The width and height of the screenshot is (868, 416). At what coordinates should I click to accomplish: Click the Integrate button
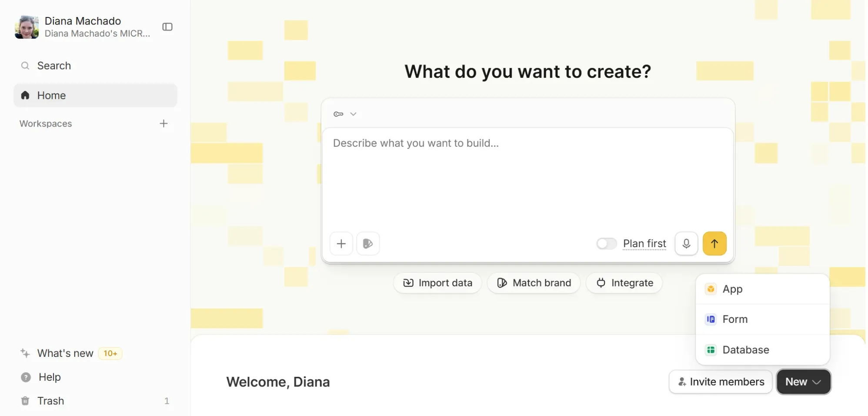click(x=624, y=283)
